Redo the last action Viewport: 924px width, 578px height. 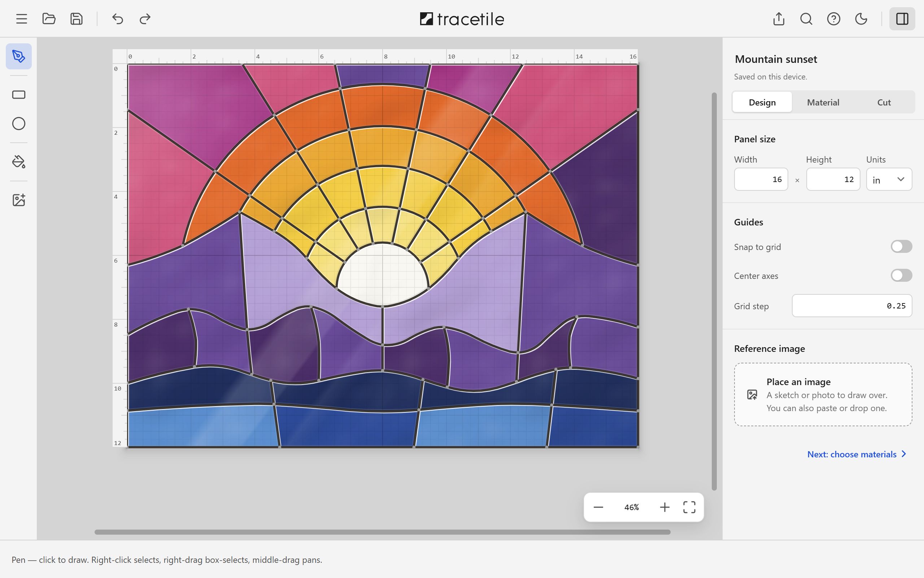[x=145, y=19]
